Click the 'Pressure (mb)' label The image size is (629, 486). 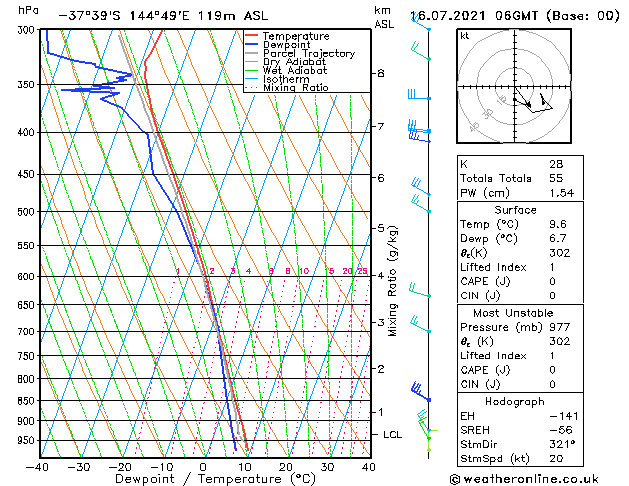(502, 327)
